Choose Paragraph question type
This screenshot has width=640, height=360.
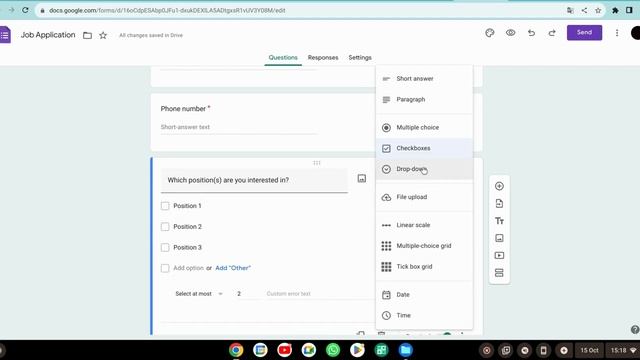click(x=424, y=100)
